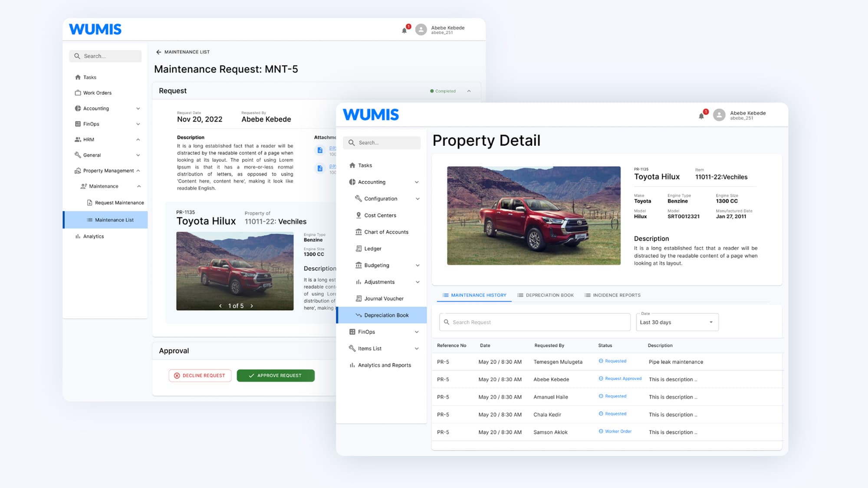Expand FinOps in Maintenance Request sidebar
This screenshot has width=868, height=488.
[x=138, y=124]
